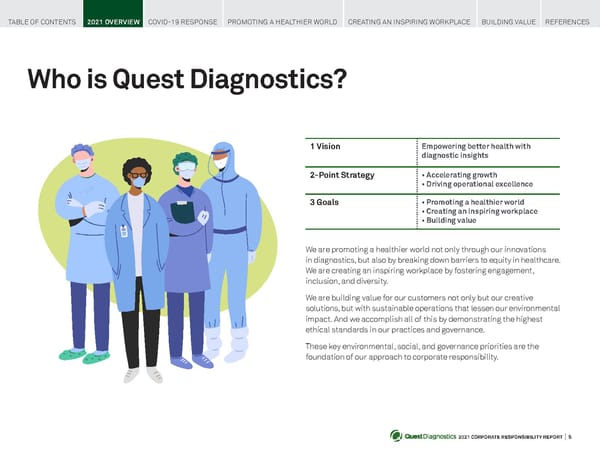This screenshot has height=463, width=600.
Task: Jump to the References tab
Action: (568, 20)
